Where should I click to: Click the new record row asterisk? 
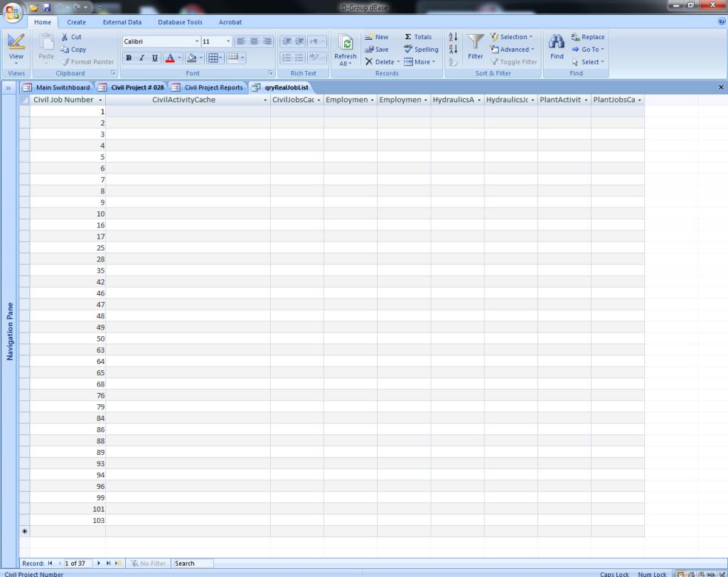25,532
